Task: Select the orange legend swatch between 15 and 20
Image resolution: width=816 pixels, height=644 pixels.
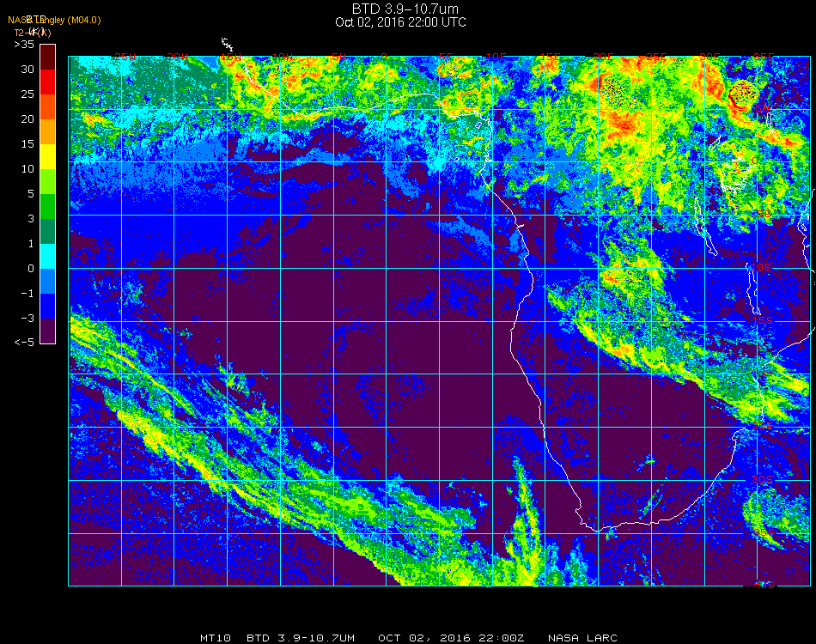Action: (x=48, y=131)
